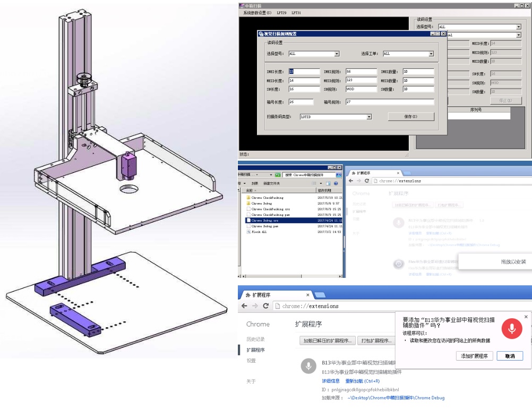Screen dimensions: 532x411
Task: Click the 保存(S) save button
Action: click(410, 117)
